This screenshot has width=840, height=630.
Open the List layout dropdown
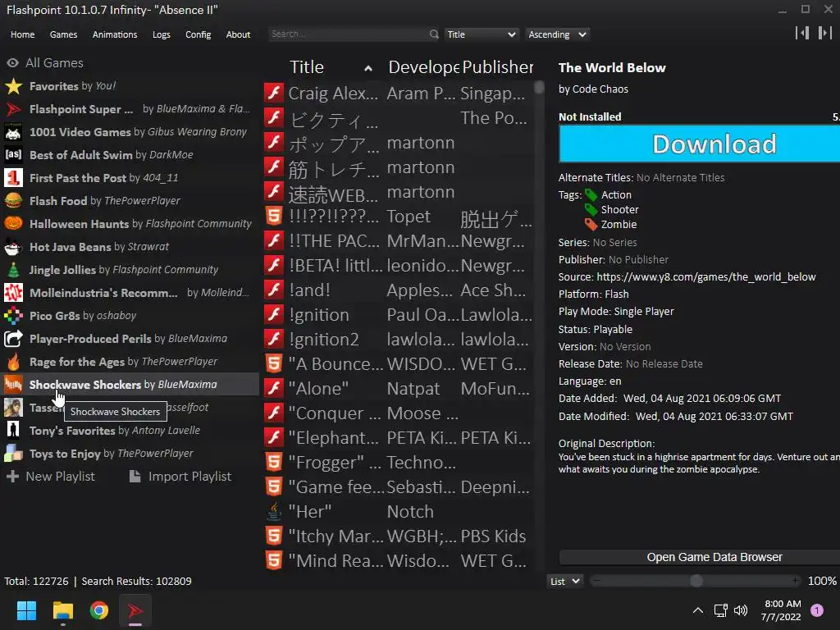pos(564,582)
